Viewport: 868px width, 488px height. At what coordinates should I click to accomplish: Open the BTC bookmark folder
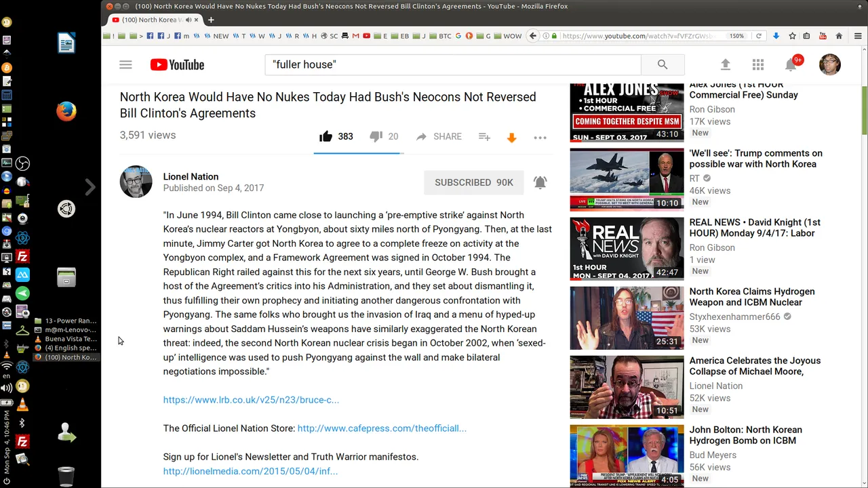click(x=440, y=36)
